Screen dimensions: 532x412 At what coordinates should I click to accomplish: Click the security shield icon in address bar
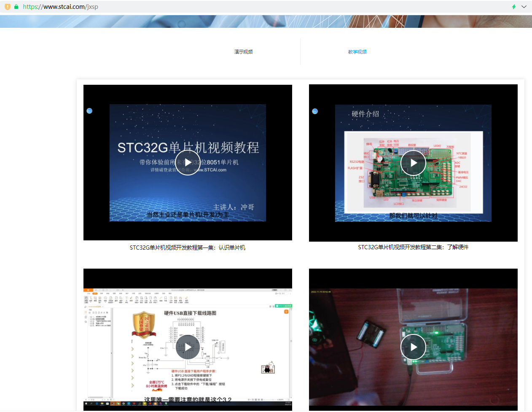(8, 7)
